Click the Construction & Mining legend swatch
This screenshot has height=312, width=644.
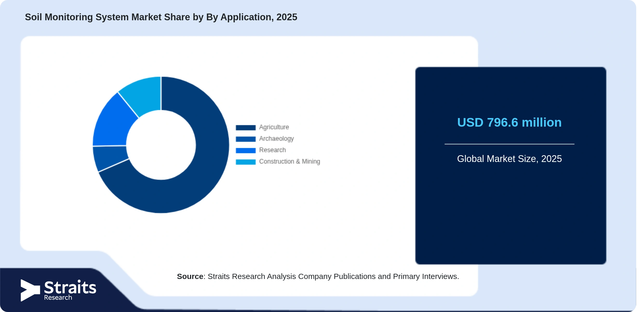point(245,162)
